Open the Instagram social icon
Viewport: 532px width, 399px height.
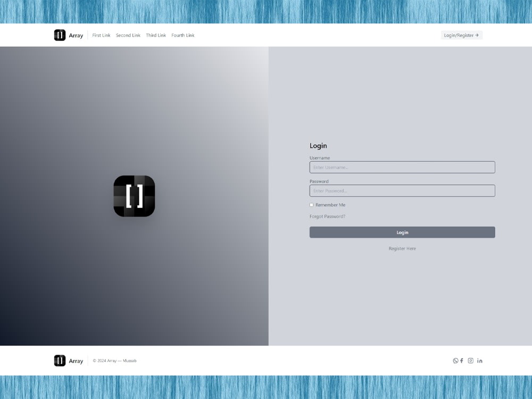(471, 361)
